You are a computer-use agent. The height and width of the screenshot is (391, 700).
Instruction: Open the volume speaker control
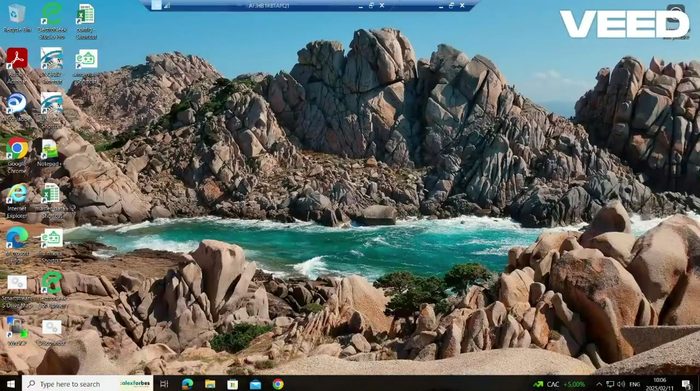[621, 384]
